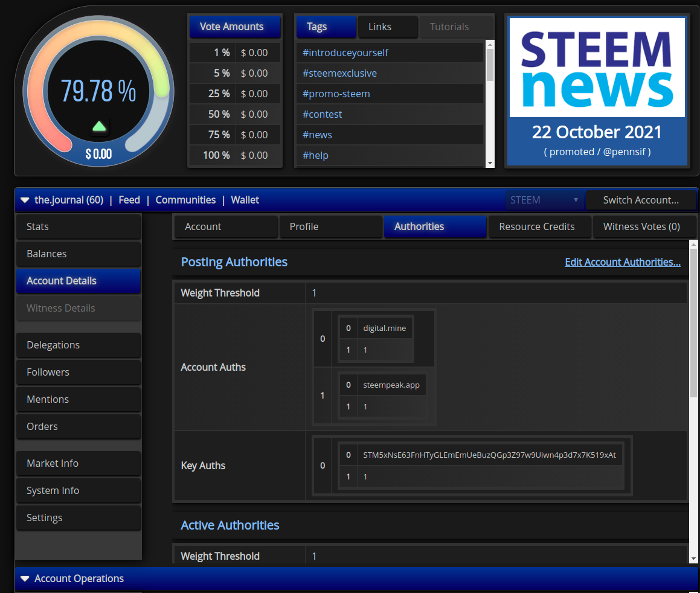Click the voting power gauge dial
Screen dimensions: 700x593
click(98, 91)
